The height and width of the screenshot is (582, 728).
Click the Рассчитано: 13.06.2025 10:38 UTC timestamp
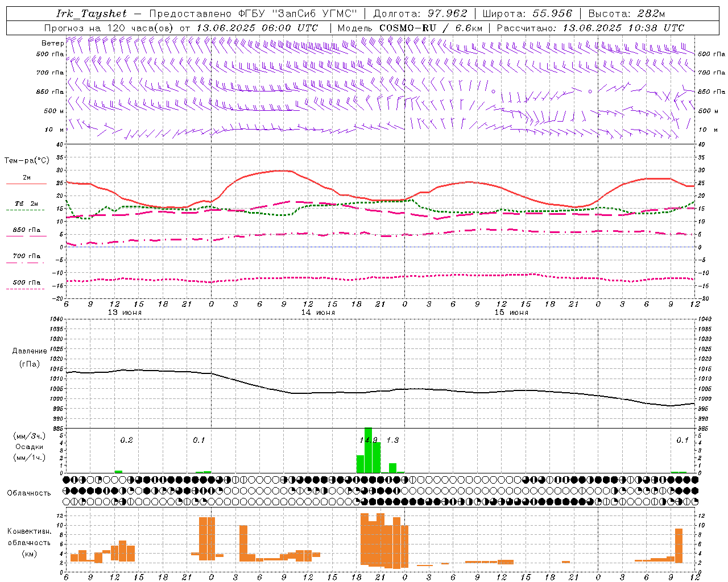pos(590,28)
